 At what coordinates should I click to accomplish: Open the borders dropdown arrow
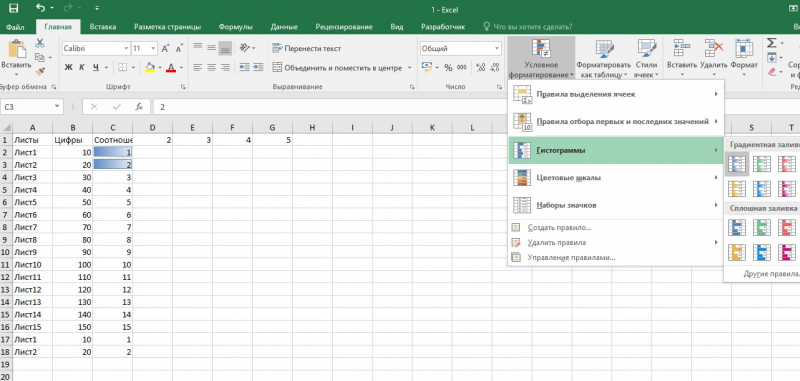133,67
